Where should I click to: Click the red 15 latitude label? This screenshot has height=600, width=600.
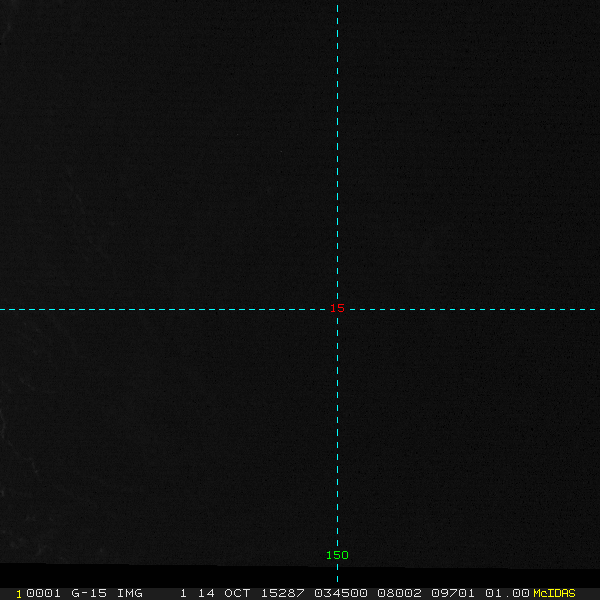tap(338, 309)
